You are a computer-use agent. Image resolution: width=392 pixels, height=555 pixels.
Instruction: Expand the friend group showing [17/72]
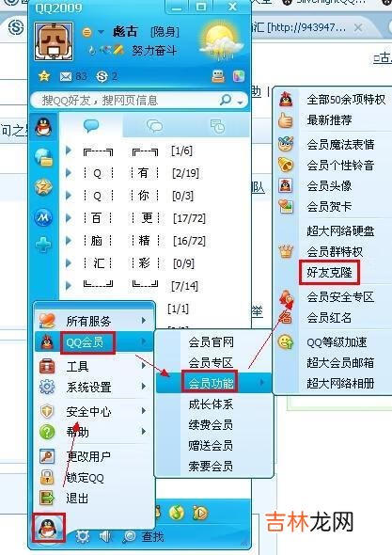coord(69,218)
